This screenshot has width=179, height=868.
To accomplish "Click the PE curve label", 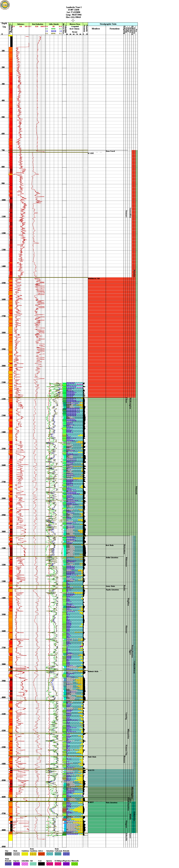I will pyautogui.click(x=53, y=26).
